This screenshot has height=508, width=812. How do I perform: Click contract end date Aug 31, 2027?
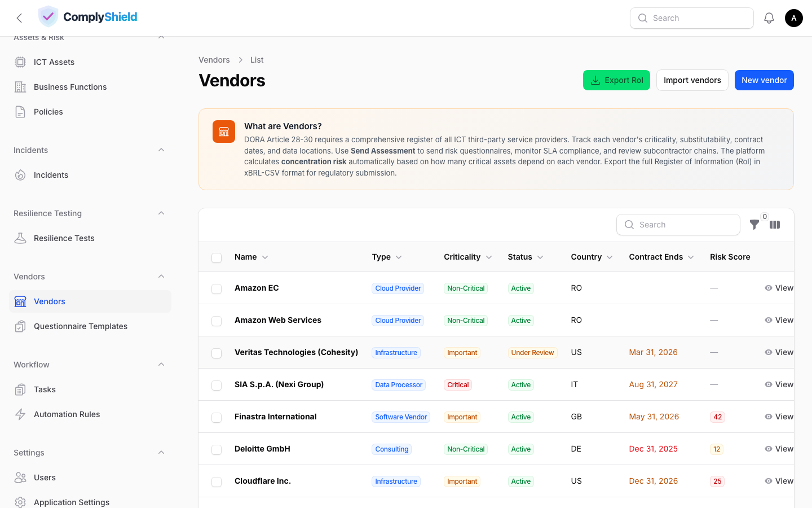click(654, 384)
